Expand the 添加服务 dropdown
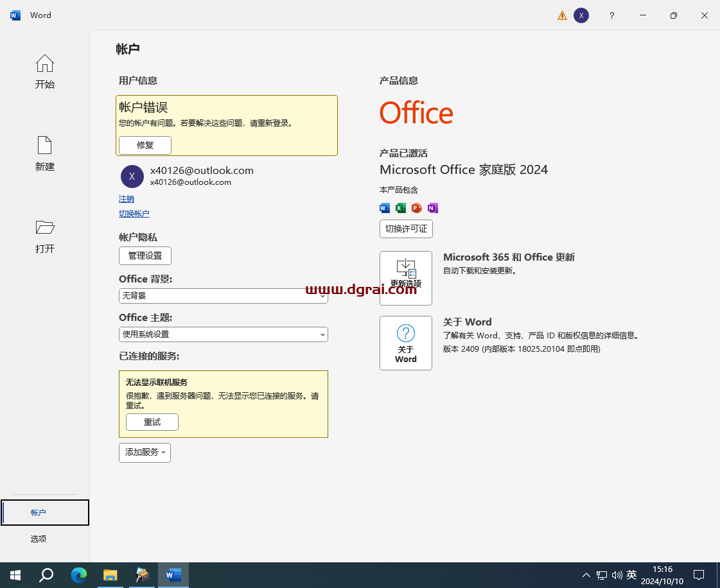 click(x=145, y=453)
